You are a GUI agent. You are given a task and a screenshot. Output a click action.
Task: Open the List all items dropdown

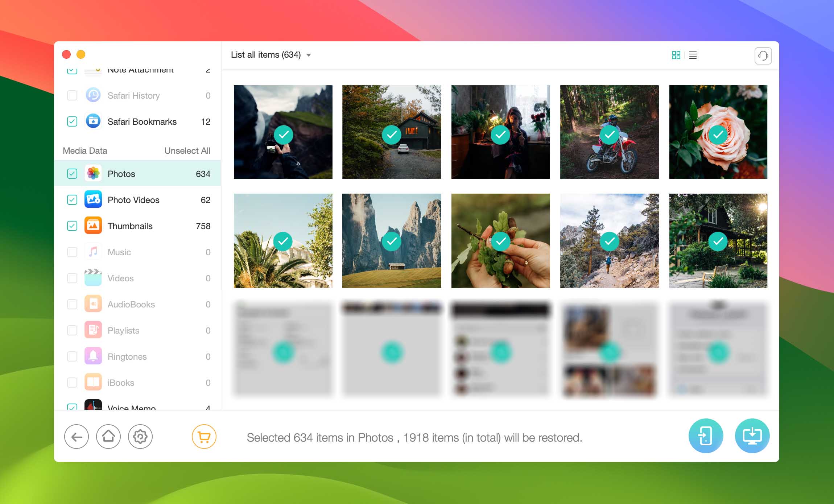tap(271, 55)
